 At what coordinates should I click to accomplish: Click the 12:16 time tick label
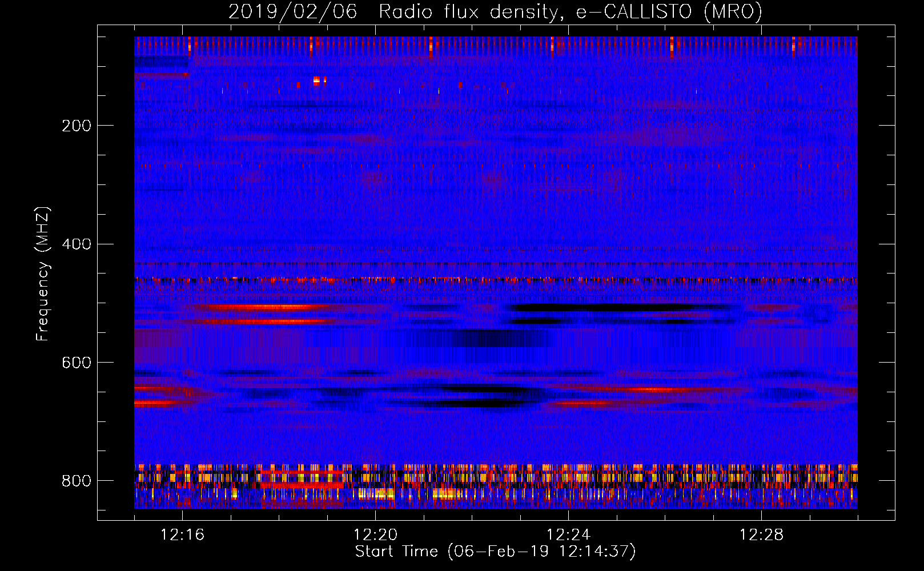[x=182, y=535]
